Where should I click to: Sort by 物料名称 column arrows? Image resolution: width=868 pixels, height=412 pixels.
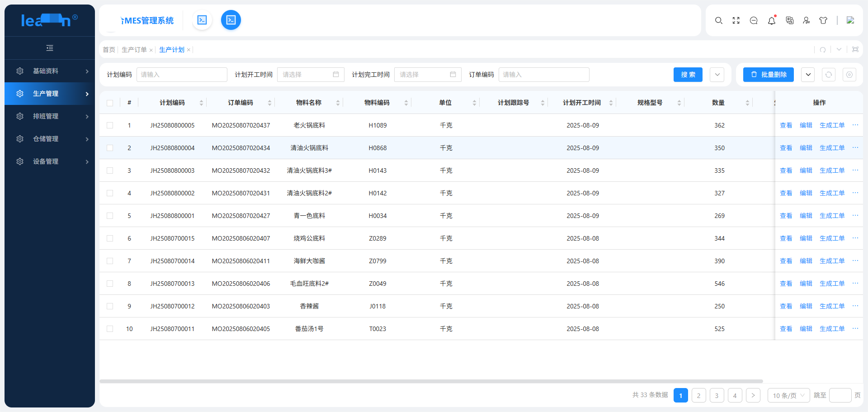(338, 103)
